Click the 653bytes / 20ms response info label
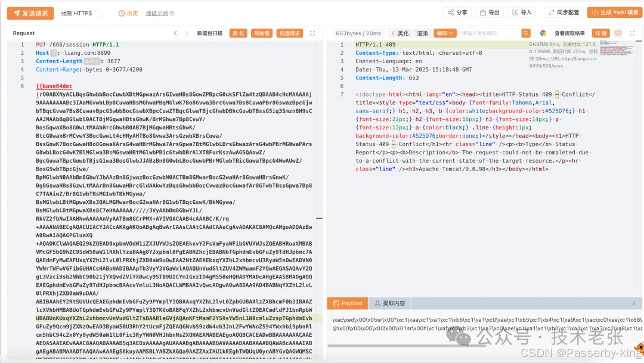The width and height of the screenshot is (644, 363). (x=358, y=33)
